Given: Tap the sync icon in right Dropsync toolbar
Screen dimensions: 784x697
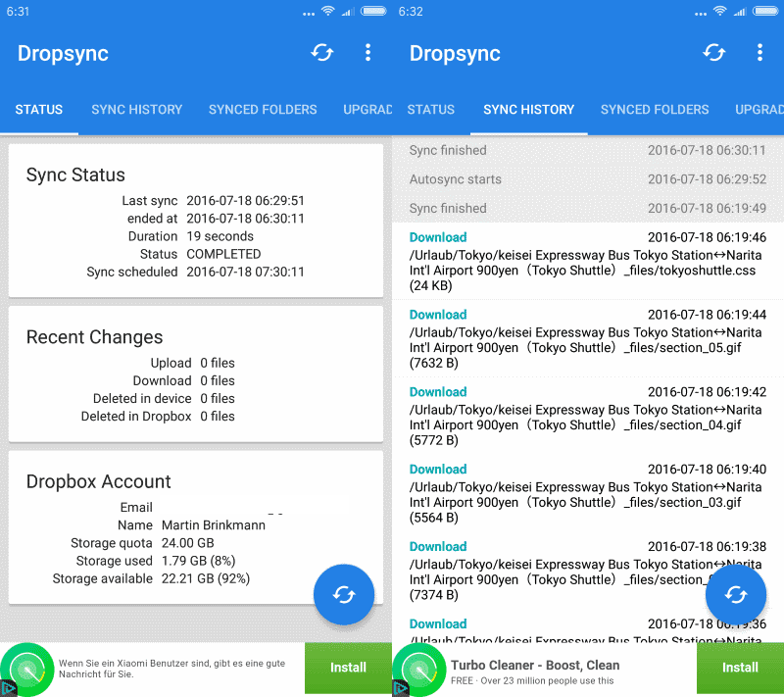Looking at the screenshot, I should pyautogui.click(x=714, y=53).
